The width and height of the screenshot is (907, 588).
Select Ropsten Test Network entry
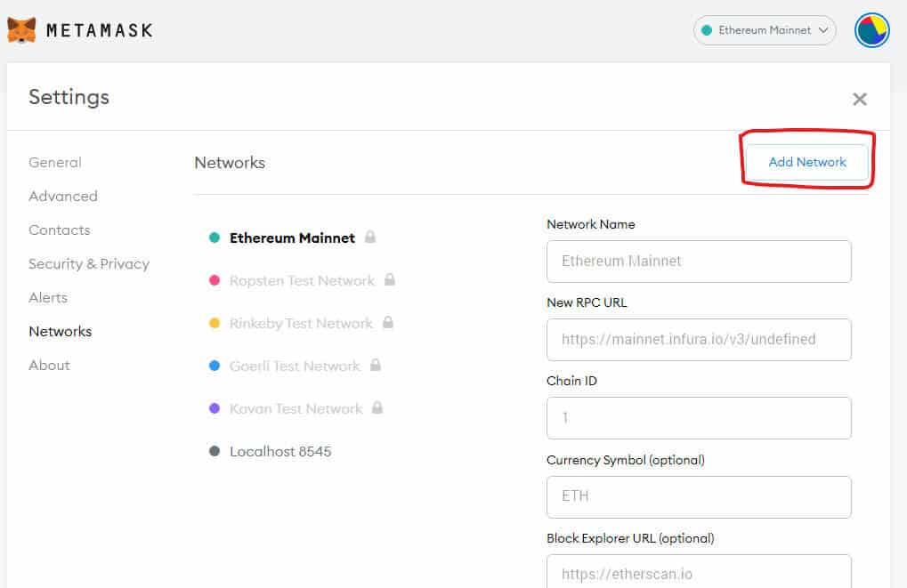302,280
